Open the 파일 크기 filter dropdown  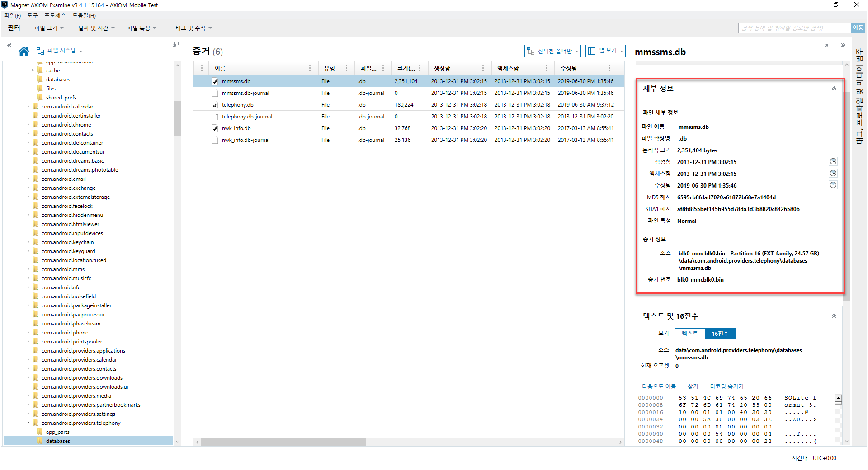[x=49, y=28]
